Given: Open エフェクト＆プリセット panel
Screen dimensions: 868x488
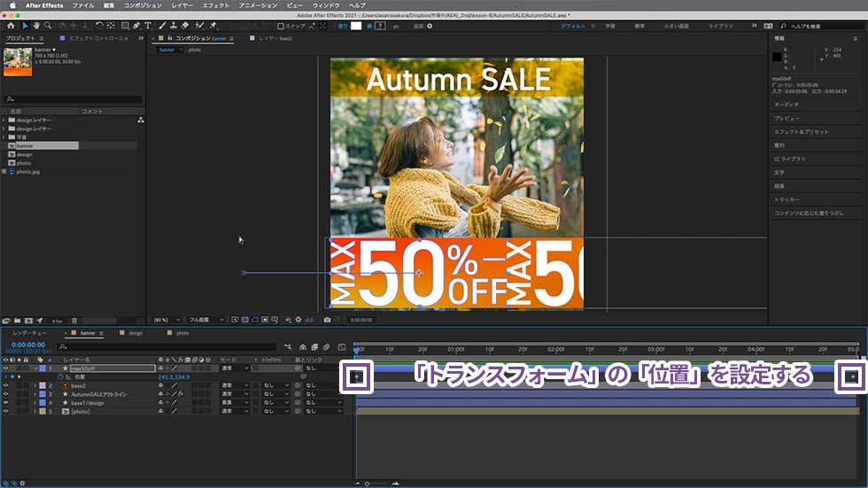Looking at the screenshot, I should [801, 132].
